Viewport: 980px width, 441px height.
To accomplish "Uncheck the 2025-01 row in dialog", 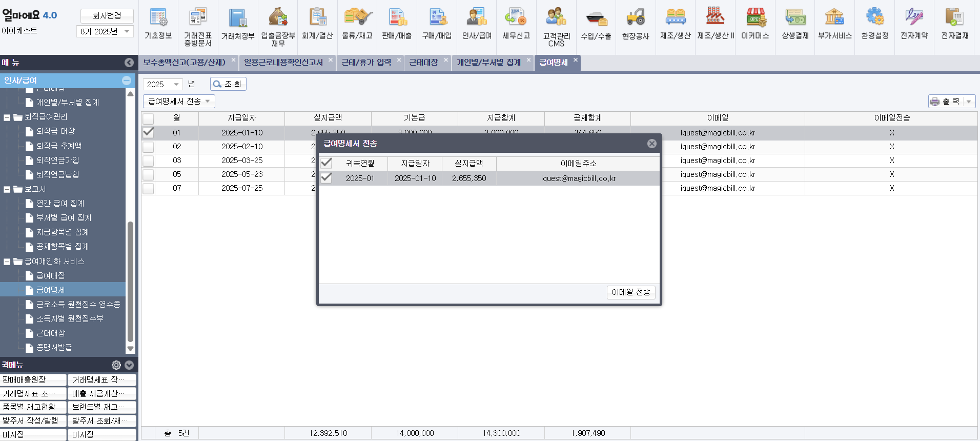I will (326, 178).
